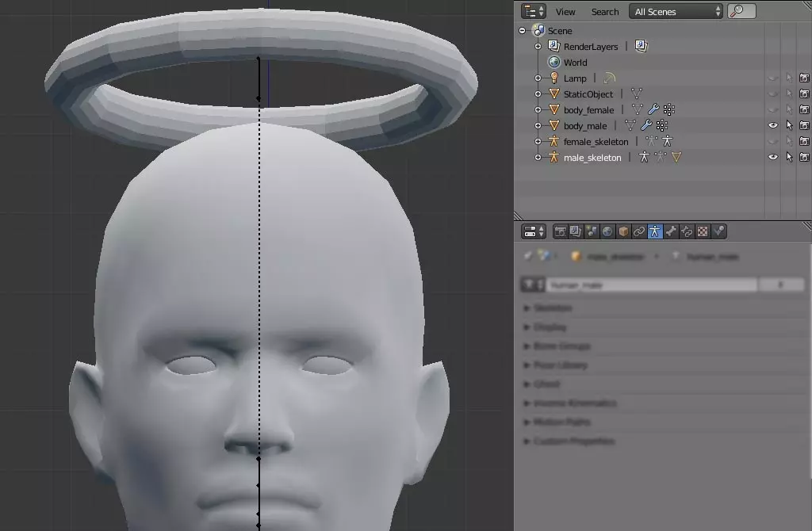Click the Texture checkerboard properties icon

[x=703, y=231]
